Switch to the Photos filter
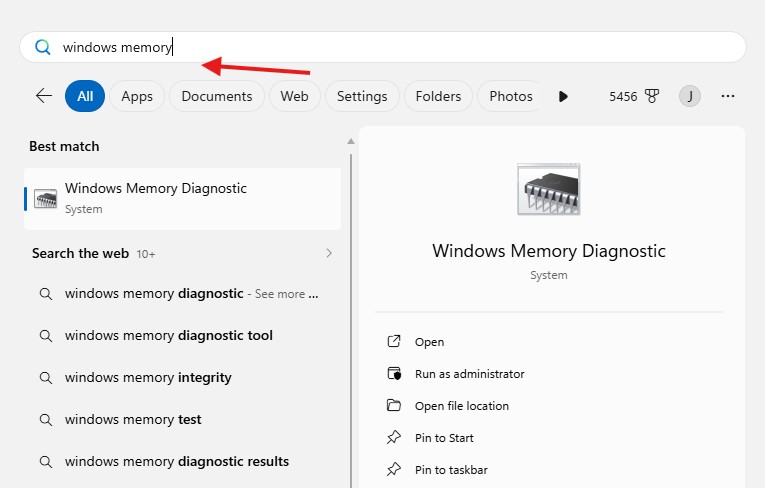 coord(510,96)
